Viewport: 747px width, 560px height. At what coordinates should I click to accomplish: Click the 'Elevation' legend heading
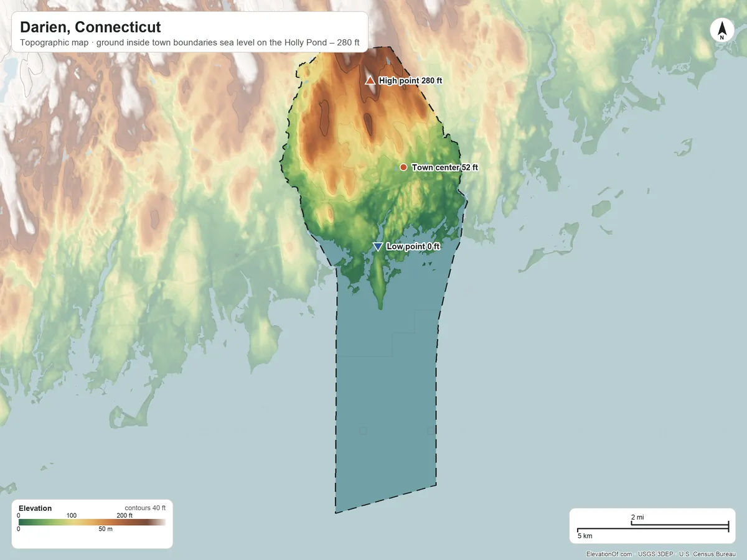tap(35, 508)
